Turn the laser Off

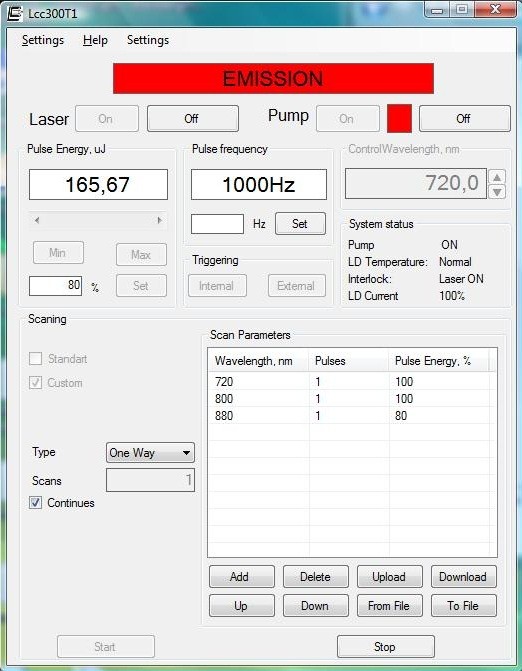[193, 119]
